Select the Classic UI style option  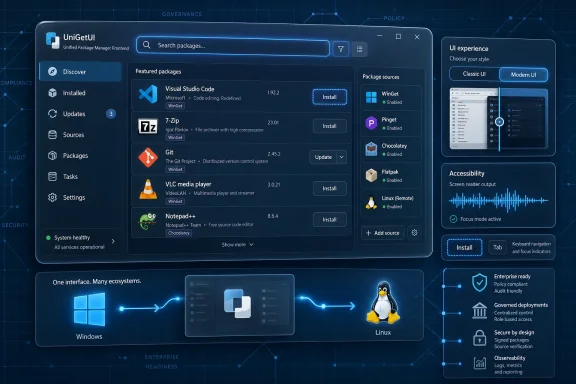474,74
